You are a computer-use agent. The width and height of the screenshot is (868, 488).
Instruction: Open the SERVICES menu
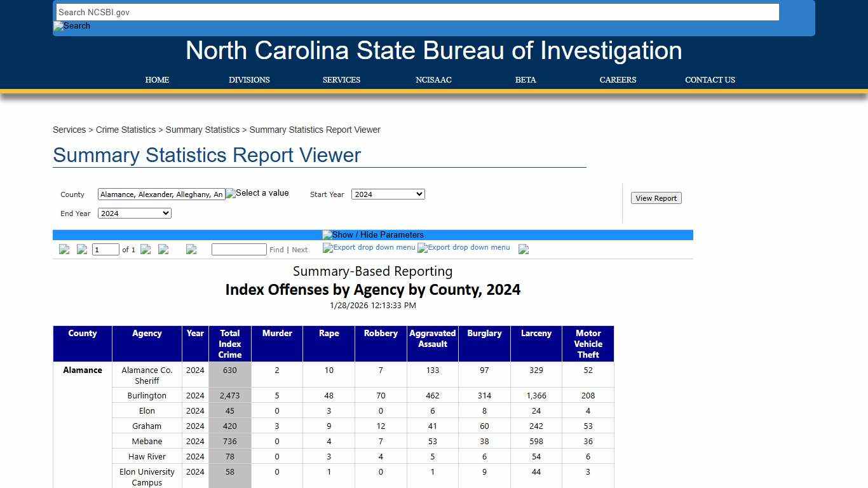point(341,80)
